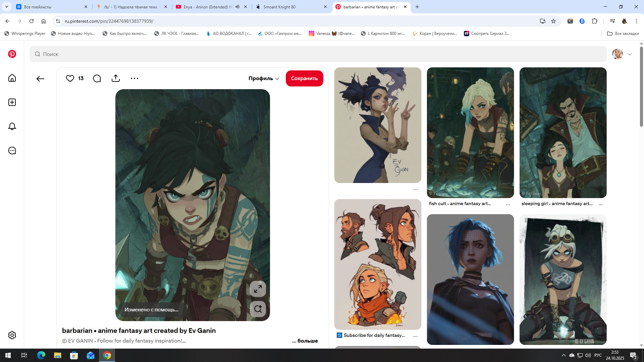Like the pin with heart icon
Viewport: 644px width, 362px height.
(70, 78)
